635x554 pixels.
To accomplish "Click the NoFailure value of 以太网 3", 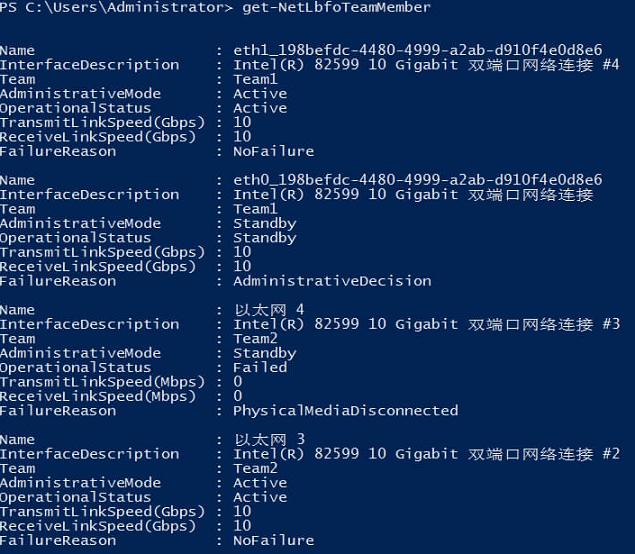I will tap(273, 541).
